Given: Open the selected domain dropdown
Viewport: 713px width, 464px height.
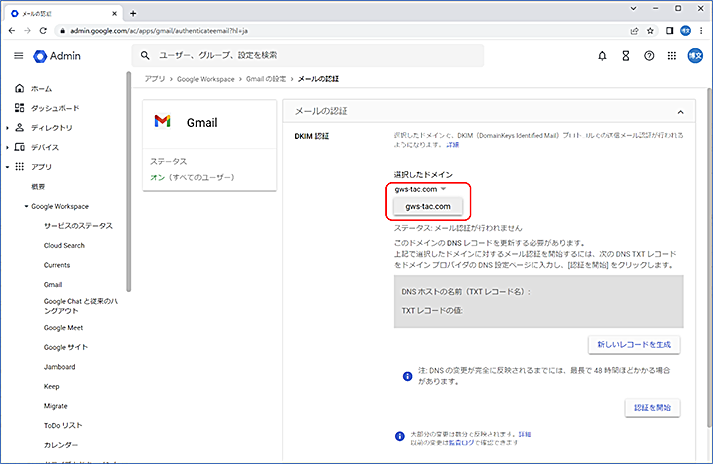Looking at the screenshot, I should coord(420,189).
